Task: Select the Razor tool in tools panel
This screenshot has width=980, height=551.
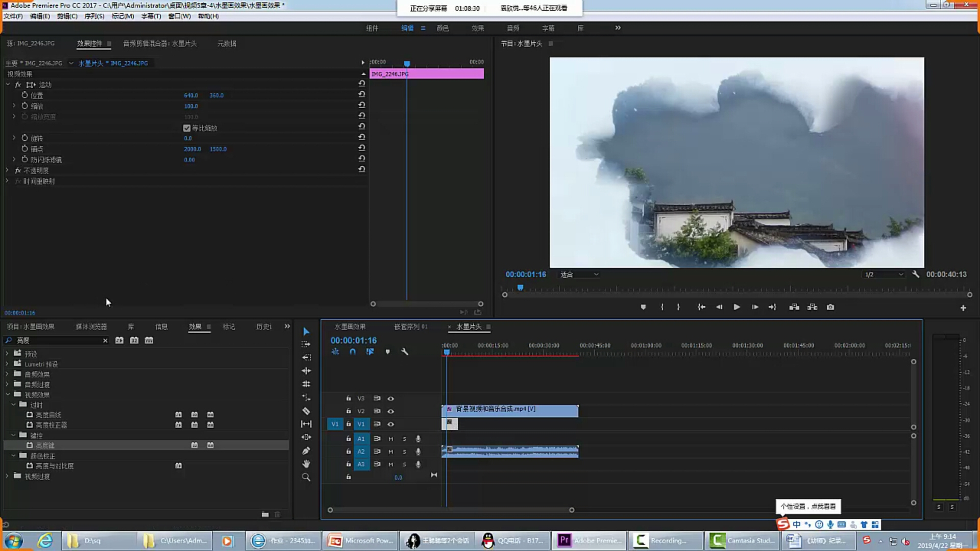Action: [x=306, y=411]
